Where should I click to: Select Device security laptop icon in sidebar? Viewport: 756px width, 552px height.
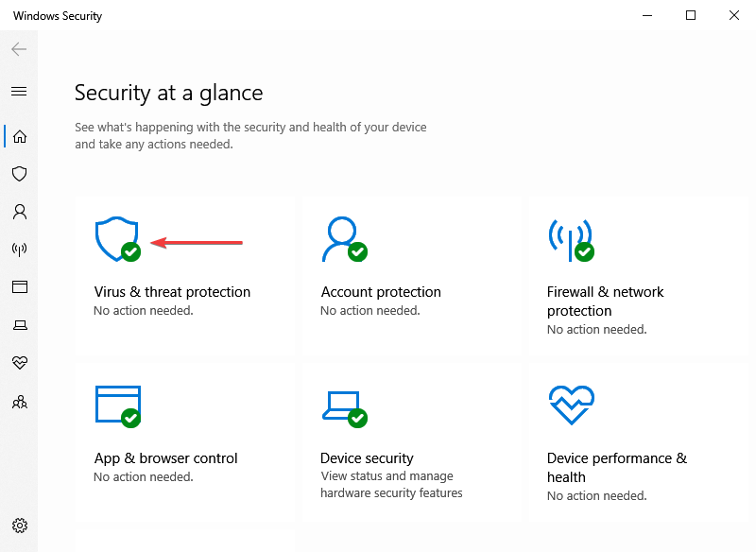19,325
